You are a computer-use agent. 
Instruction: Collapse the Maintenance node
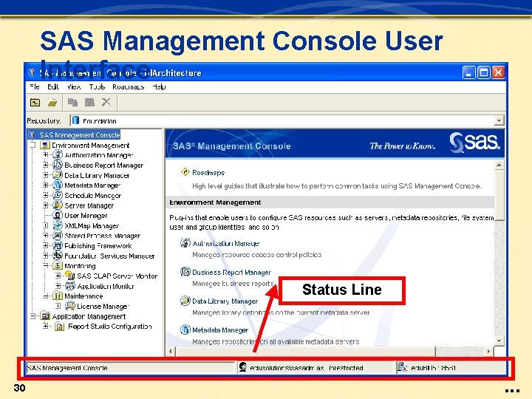[x=45, y=296]
